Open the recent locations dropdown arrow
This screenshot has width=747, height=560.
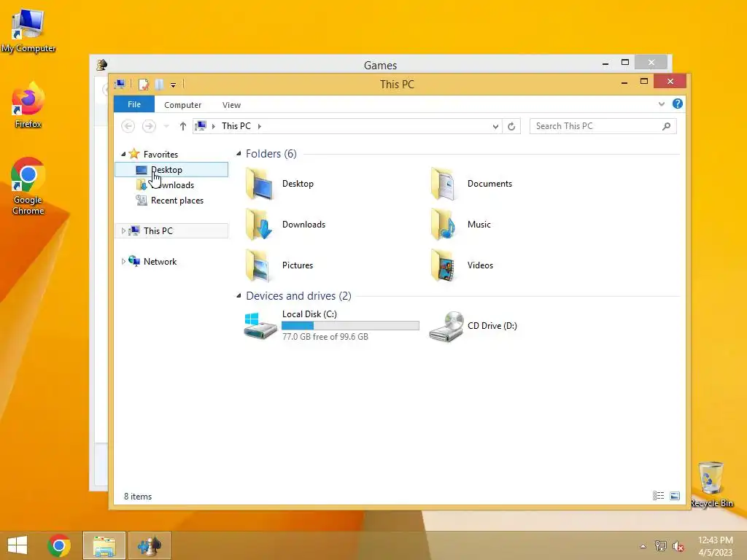[x=166, y=126]
